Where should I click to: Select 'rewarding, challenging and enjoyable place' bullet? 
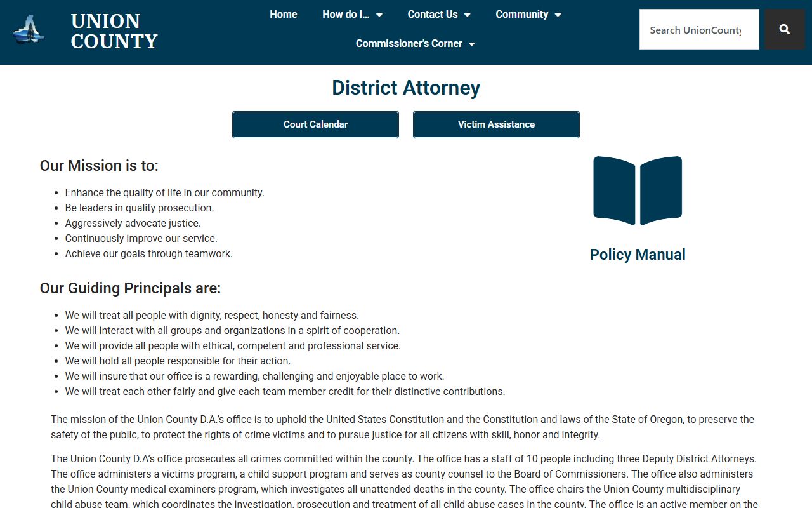254,376
